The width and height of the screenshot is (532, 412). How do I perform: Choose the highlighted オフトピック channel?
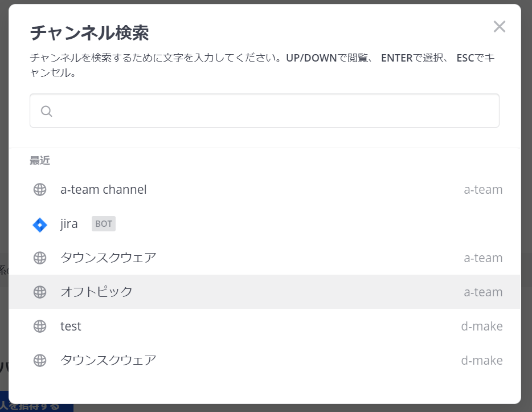(x=264, y=292)
